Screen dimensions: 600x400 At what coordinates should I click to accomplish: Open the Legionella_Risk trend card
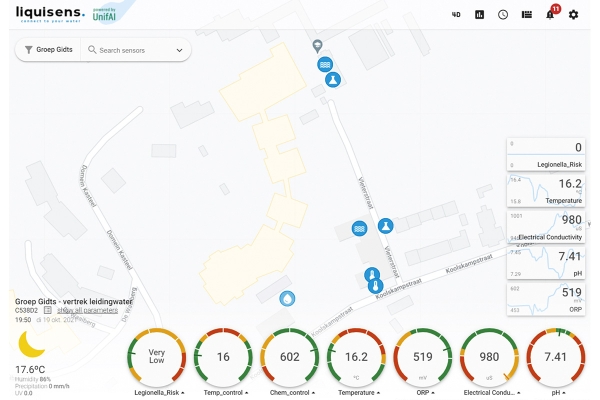546,154
